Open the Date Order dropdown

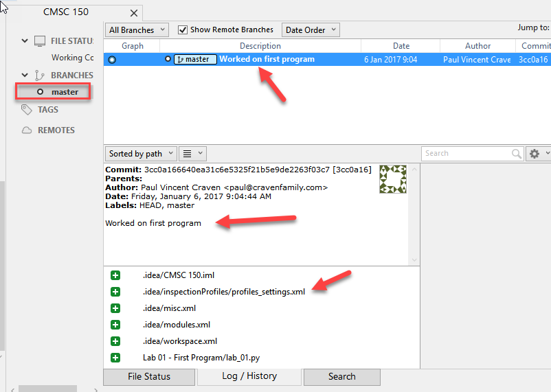(x=311, y=30)
